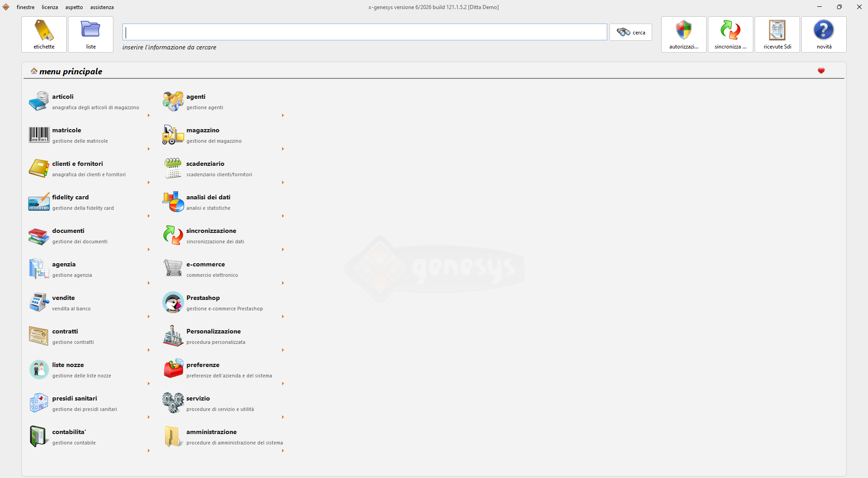Open the licenza menu

coord(50,7)
